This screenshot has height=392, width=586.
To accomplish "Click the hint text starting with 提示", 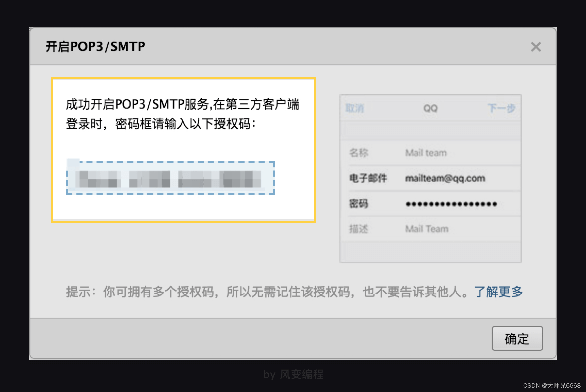I will [268, 292].
